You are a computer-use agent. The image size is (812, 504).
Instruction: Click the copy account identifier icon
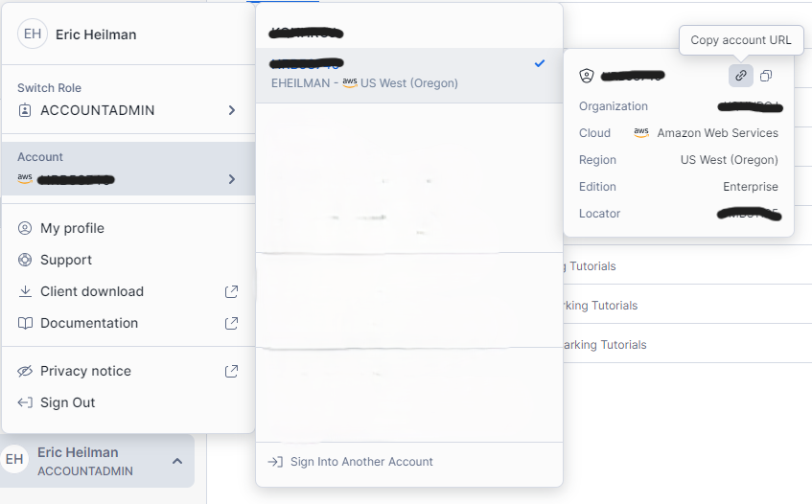click(766, 76)
